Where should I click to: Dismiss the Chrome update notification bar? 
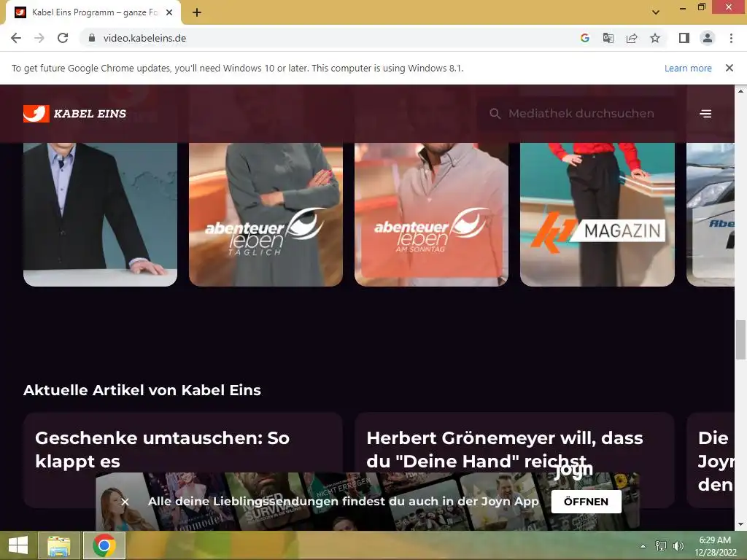click(729, 68)
